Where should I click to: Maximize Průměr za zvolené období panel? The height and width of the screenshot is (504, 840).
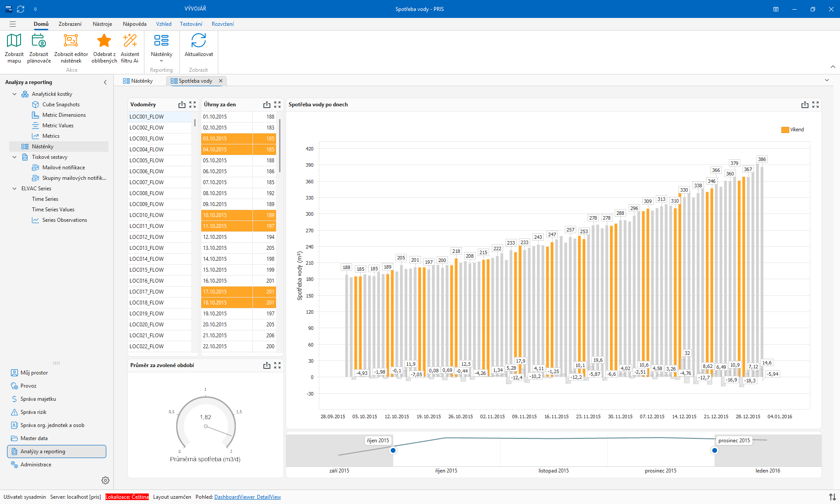(x=277, y=365)
